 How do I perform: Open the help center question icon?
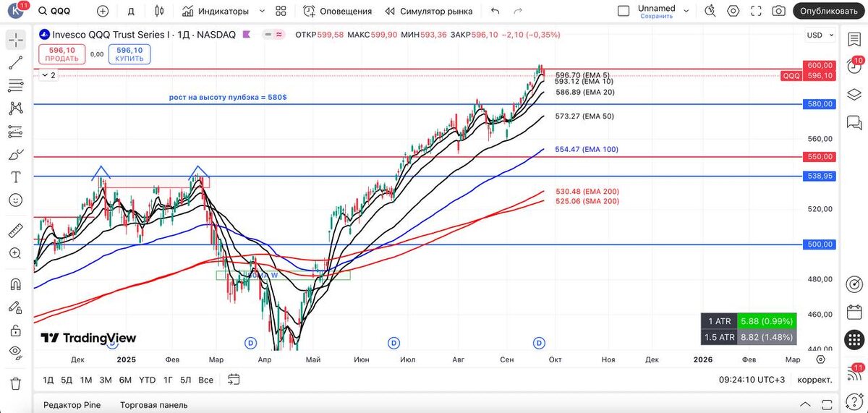[854, 401]
